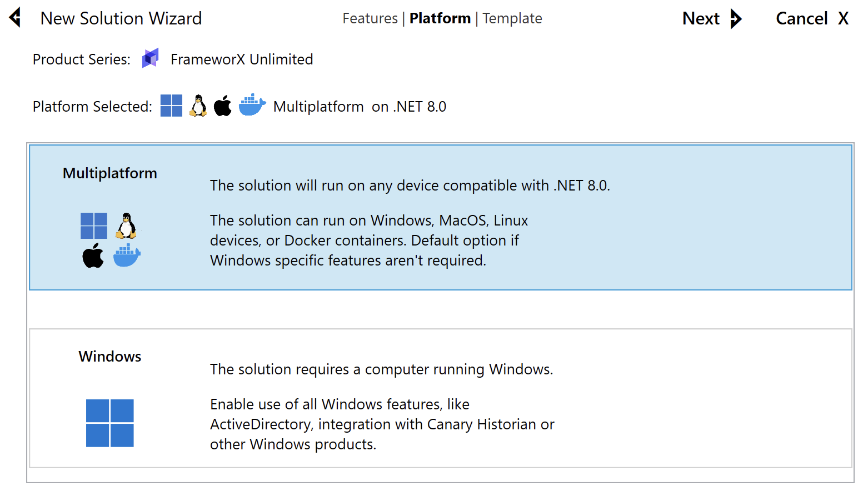Click the Apple icon beside Platform Selected
Image resolution: width=868 pixels, height=491 pixels.
click(223, 106)
